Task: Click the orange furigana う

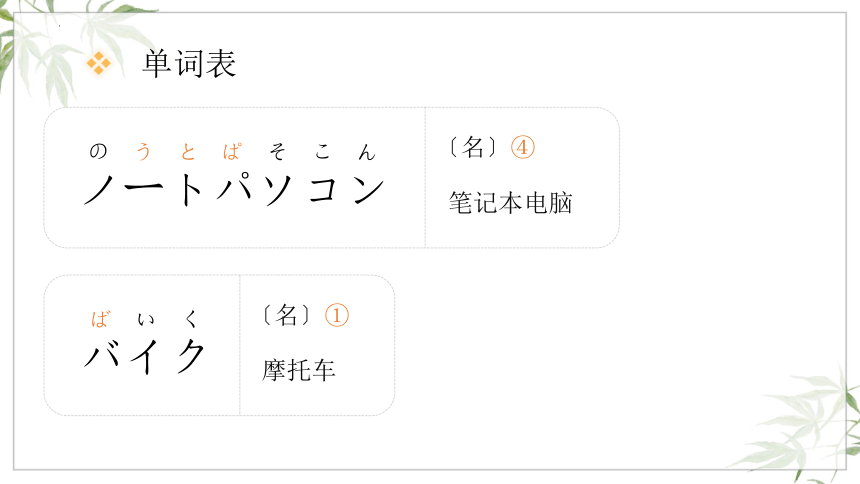Action: tap(143, 151)
